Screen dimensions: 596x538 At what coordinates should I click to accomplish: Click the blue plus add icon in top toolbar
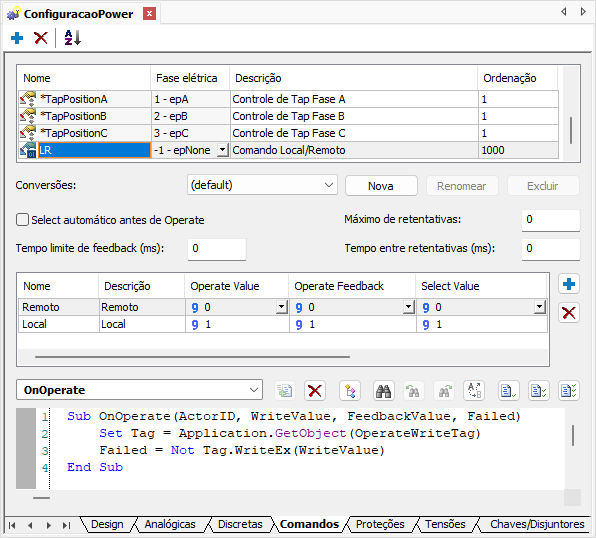tap(17, 38)
